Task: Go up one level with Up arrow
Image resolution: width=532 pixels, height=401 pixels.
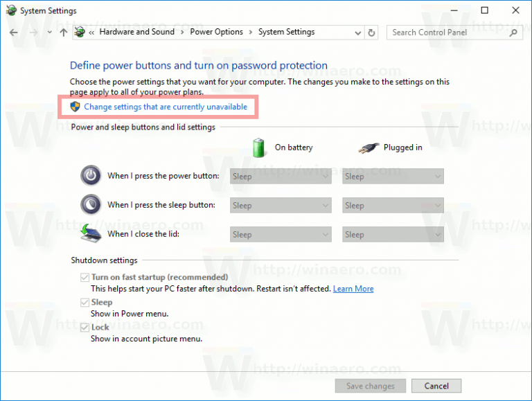Action: pos(64,33)
